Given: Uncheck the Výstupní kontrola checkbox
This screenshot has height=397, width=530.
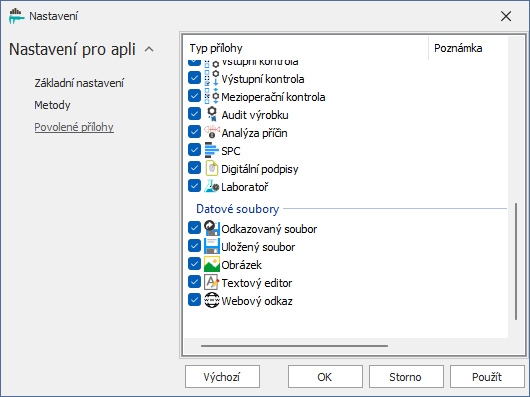Looking at the screenshot, I should [194, 78].
